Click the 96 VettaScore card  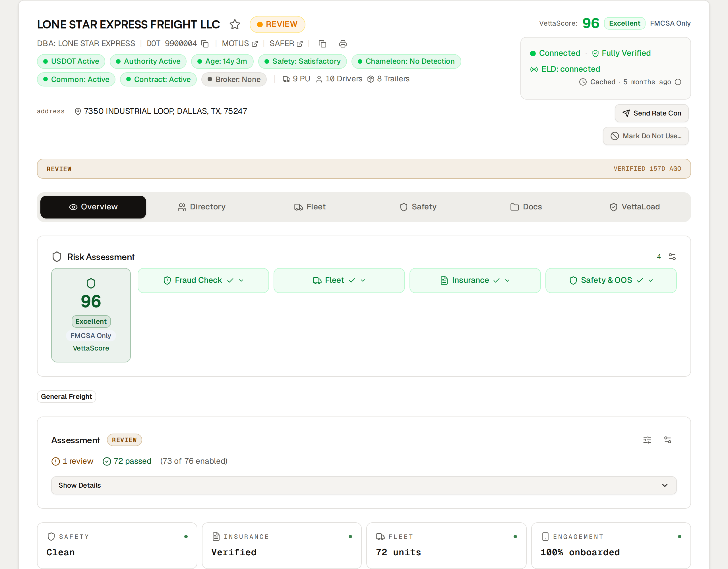coord(91,315)
